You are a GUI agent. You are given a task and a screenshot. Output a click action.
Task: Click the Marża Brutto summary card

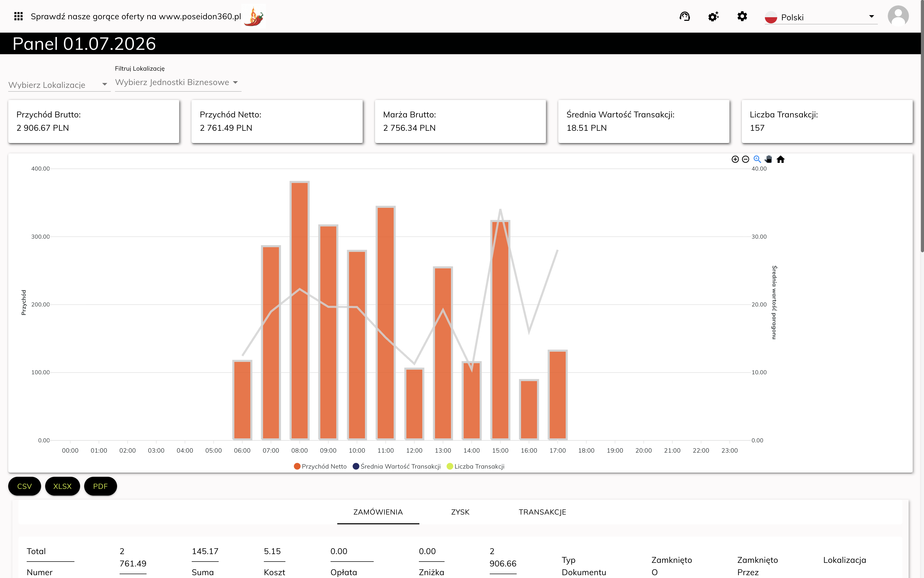pyautogui.click(x=460, y=122)
